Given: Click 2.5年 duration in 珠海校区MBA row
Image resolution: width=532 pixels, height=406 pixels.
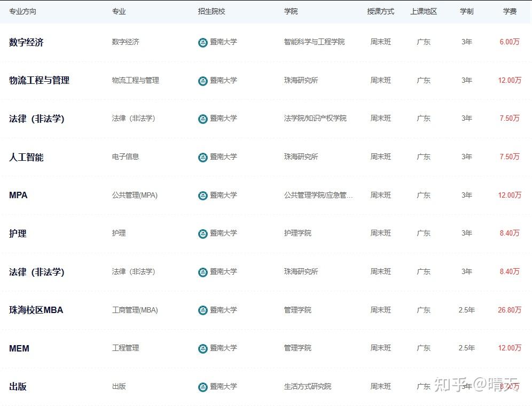Looking at the screenshot, I should point(466,310).
